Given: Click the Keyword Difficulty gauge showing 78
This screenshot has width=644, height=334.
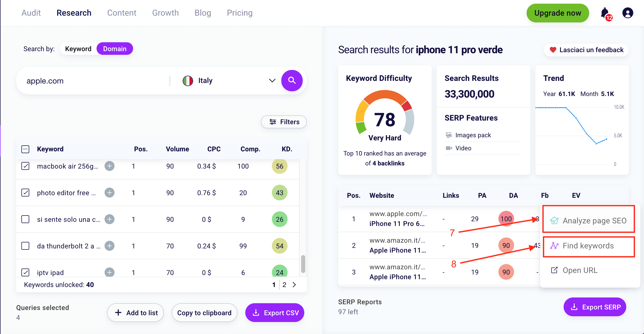Looking at the screenshot, I should point(385,112).
